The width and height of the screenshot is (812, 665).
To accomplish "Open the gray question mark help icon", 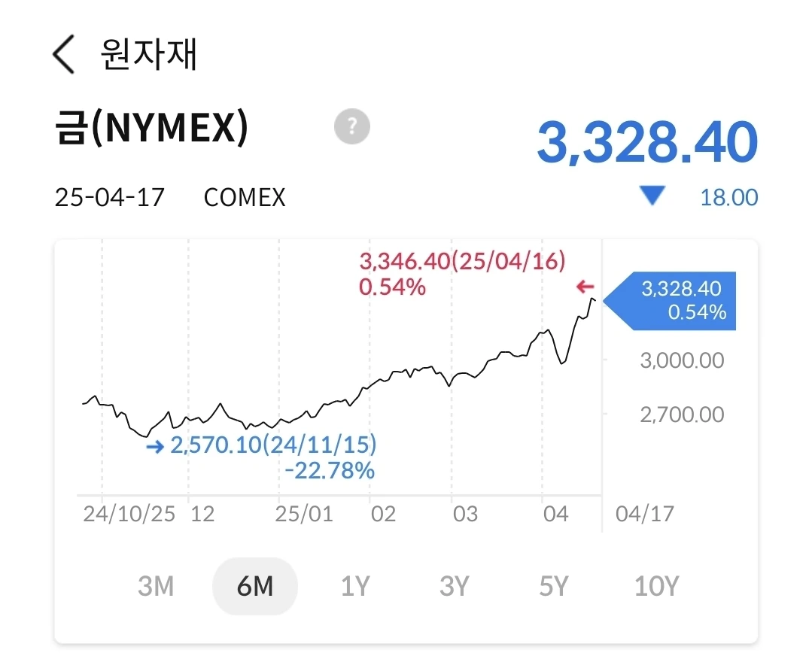I will coord(352,126).
